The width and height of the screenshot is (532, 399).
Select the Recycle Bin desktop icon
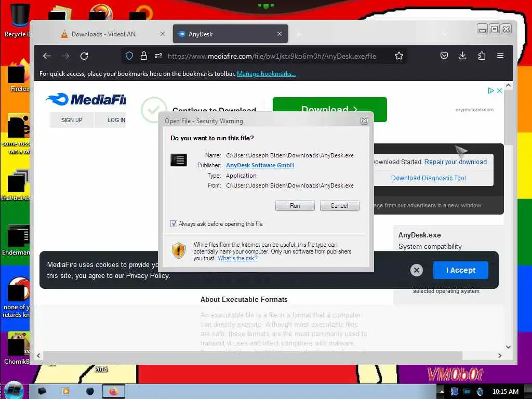(17, 20)
